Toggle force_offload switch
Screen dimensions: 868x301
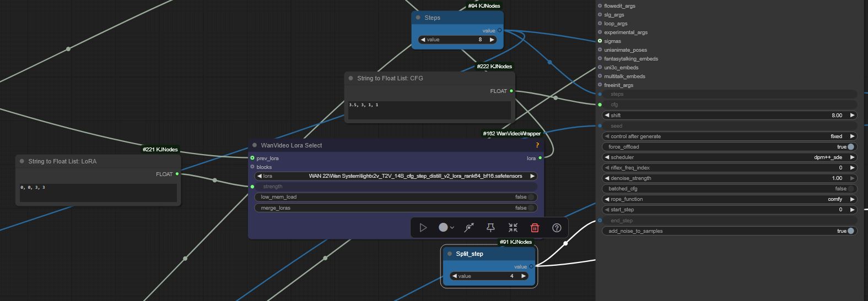851,147
